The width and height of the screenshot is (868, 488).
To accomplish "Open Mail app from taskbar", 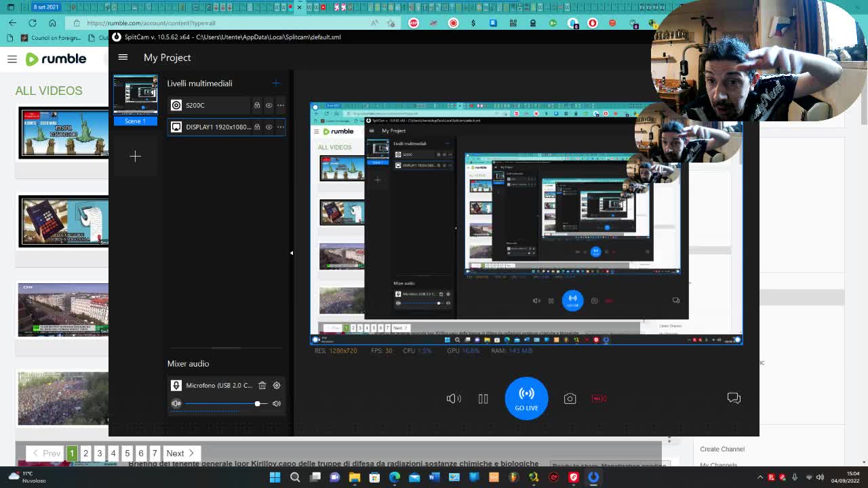I will (x=414, y=477).
